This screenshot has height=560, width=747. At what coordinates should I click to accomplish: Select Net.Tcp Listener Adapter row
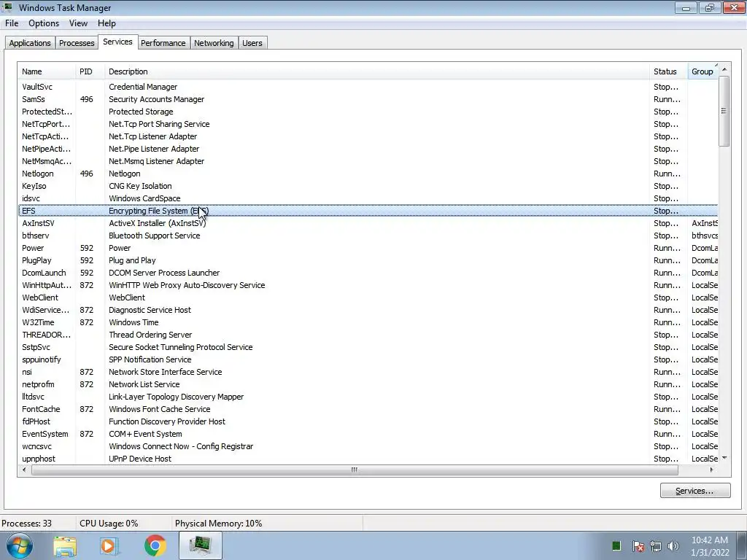coord(368,136)
